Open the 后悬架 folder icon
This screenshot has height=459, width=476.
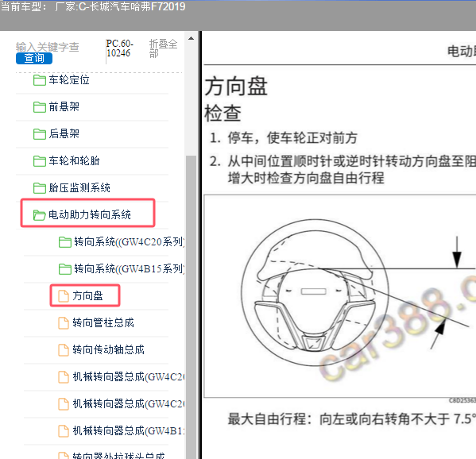(40, 134)
